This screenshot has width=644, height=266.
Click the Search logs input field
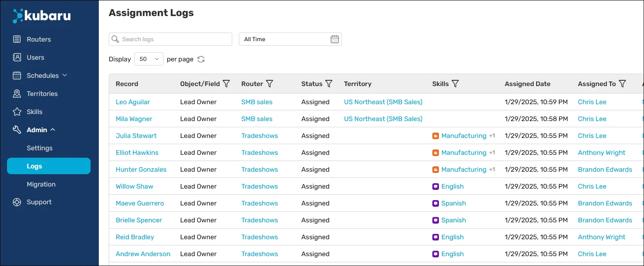170,39
